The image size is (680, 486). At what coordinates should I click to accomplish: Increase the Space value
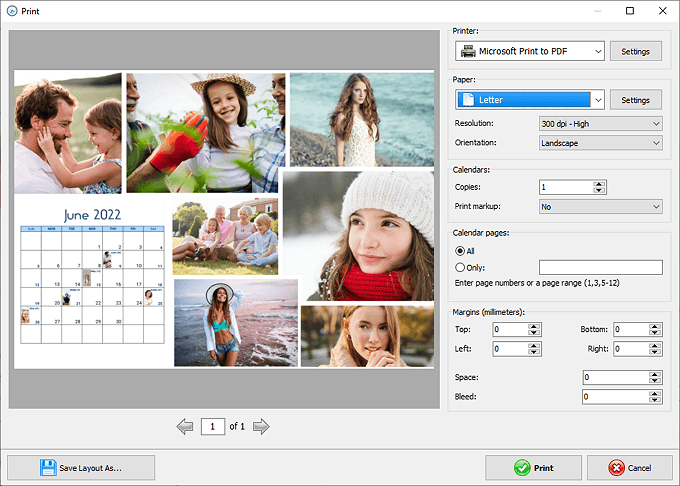point(655,374)
